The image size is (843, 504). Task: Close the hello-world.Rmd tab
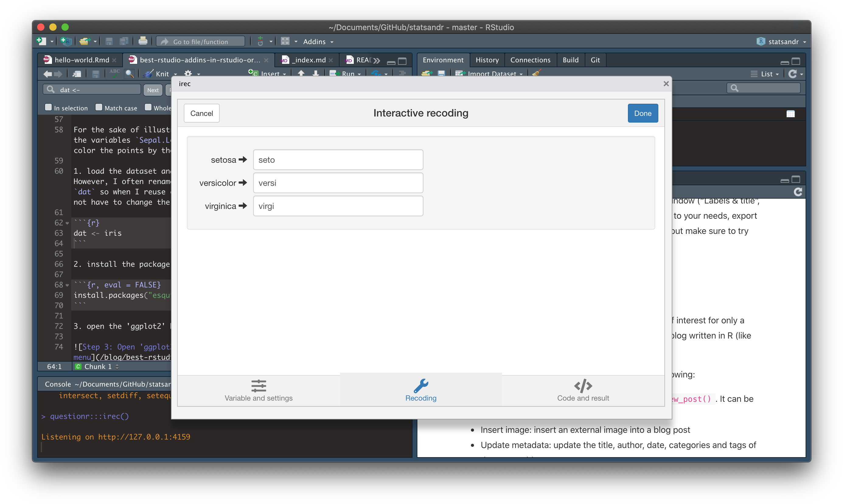(114, 60)
